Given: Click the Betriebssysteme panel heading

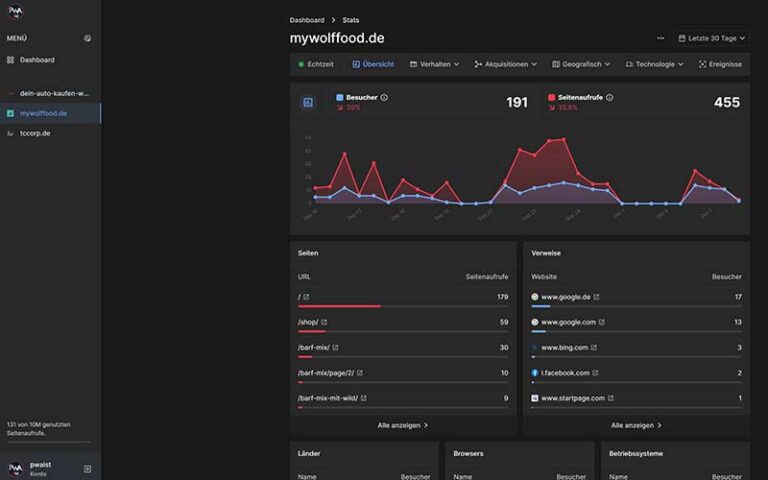Looking at the screenshot, I should pyautogui.click(x=636, y=454).
